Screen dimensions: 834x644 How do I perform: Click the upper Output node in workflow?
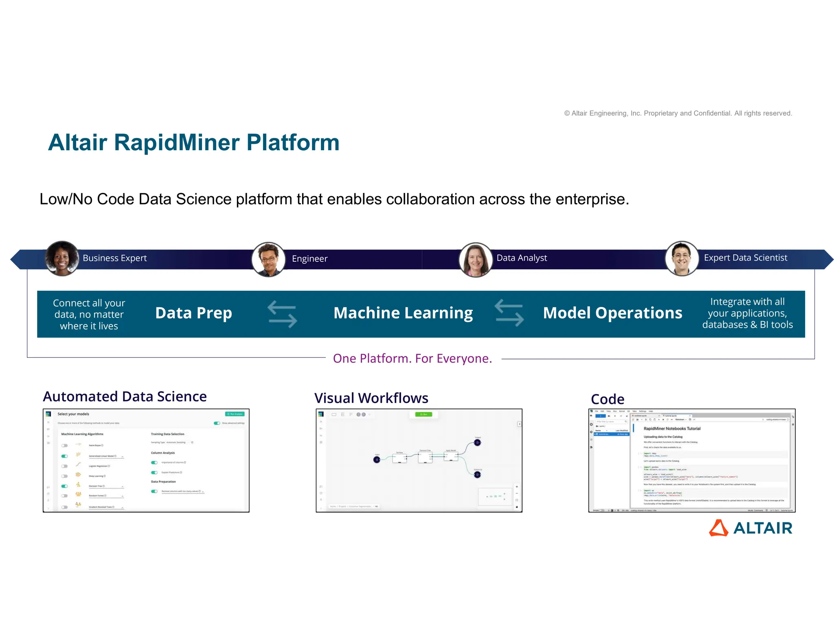click(477, 442)
